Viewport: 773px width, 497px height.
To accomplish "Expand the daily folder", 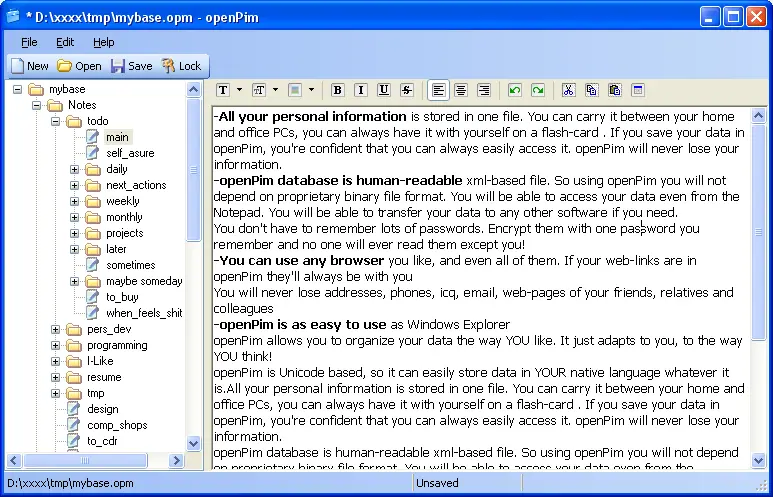I will [x=74, y=170].
